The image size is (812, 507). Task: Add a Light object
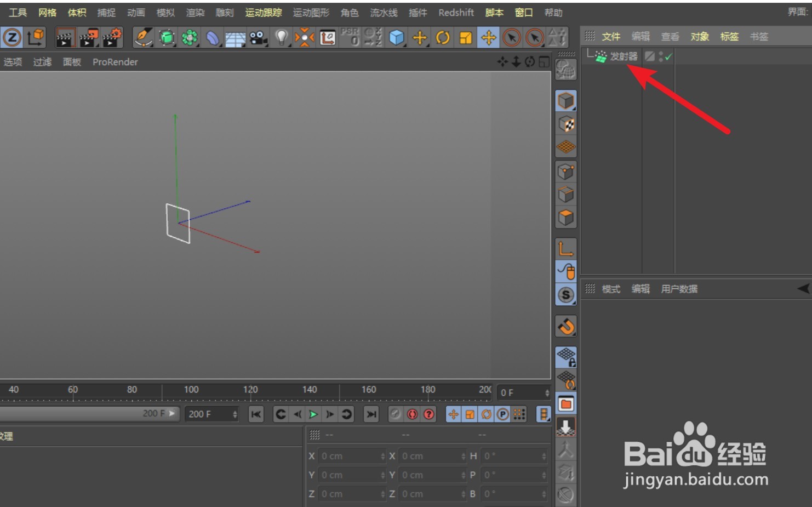pyautogui.click(x=281, y=37)
